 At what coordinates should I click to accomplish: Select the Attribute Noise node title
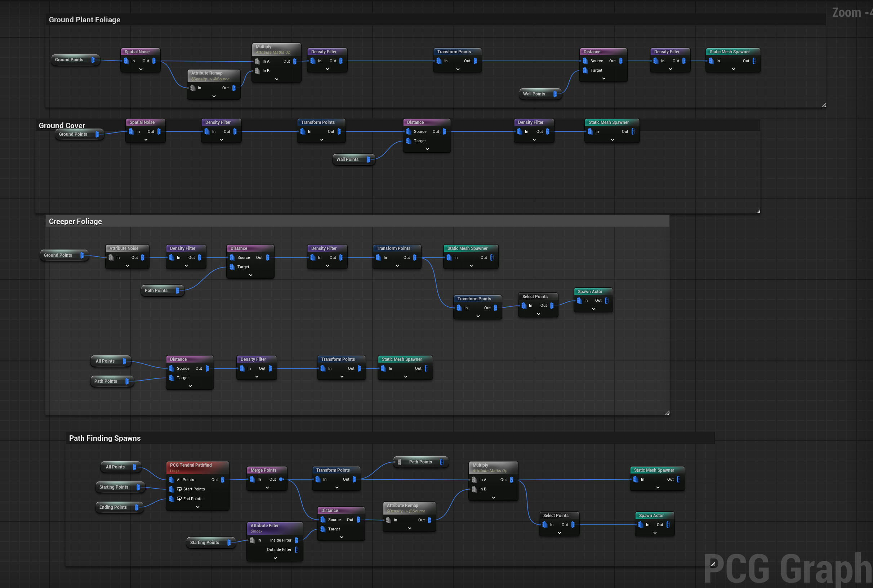(124, 248)
